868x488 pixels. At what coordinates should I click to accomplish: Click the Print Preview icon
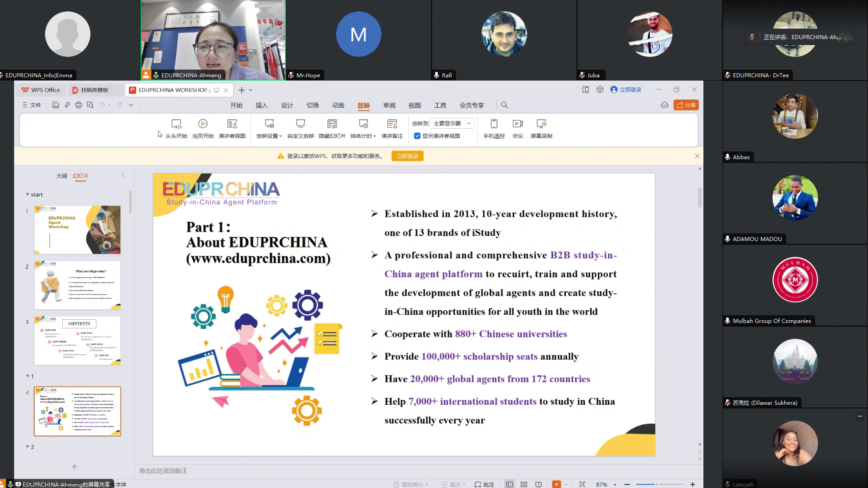[90, 105]
